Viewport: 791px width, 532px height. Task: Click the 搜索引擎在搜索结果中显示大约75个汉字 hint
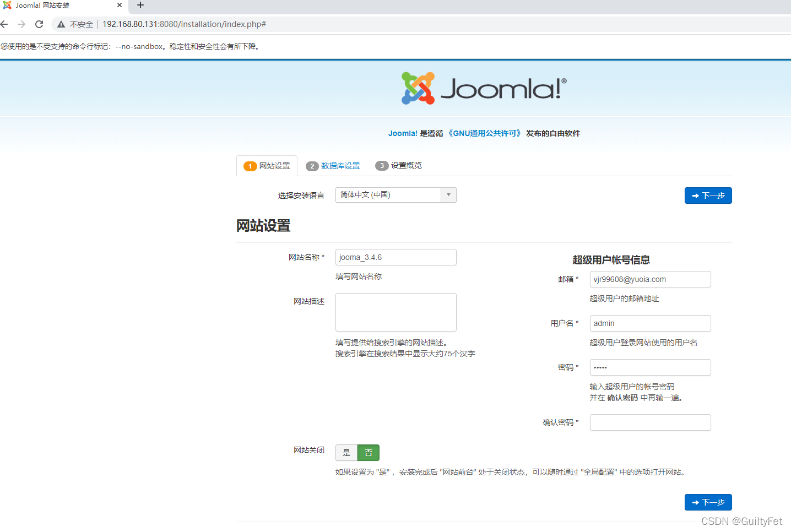(x=405, y=354)
